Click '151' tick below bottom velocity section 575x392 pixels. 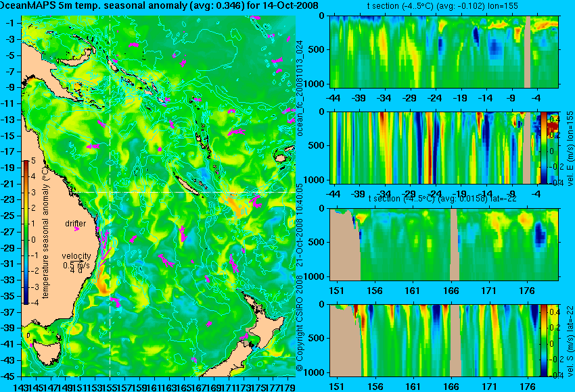(x=336, y=387)
